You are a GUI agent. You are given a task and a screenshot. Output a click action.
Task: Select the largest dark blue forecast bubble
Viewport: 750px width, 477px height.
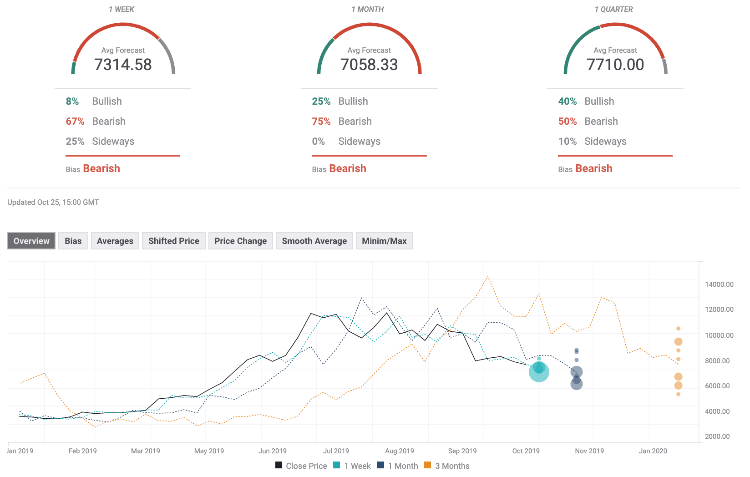coord(577,373)
